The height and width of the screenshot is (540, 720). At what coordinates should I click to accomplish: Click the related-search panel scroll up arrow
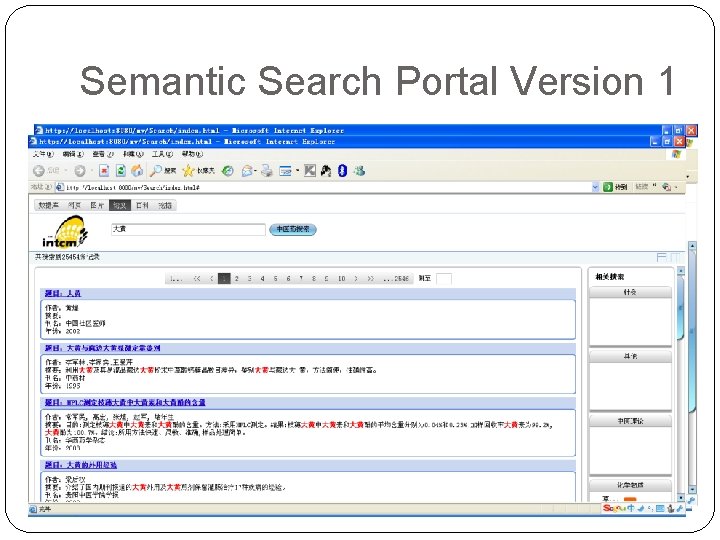tap(681, 271)
